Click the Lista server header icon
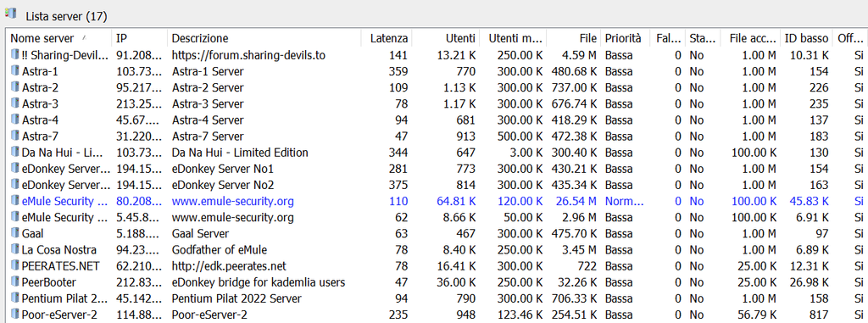Screen dimensions: 868x323 pos(10,14)
